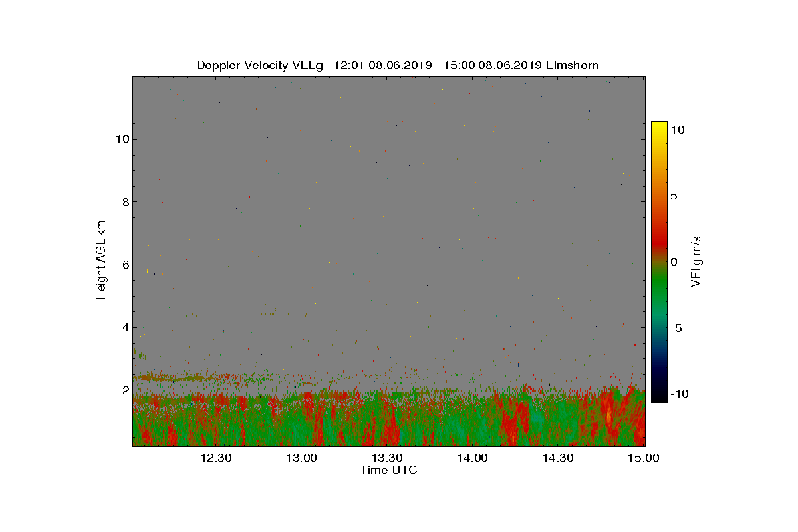Viewport: 798px width, 532px height.
Task: Select the '15:00' time axis label
Action: (643, 458)
